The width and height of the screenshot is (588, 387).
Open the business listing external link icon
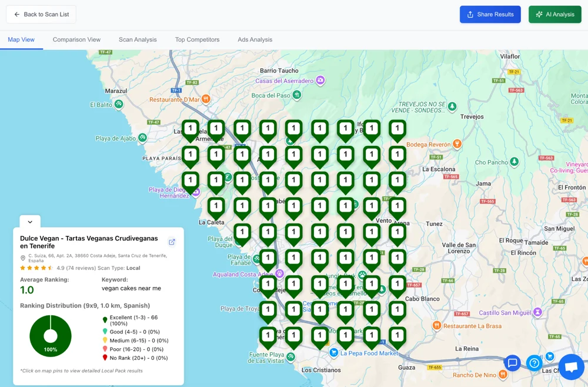coord(172,242)
